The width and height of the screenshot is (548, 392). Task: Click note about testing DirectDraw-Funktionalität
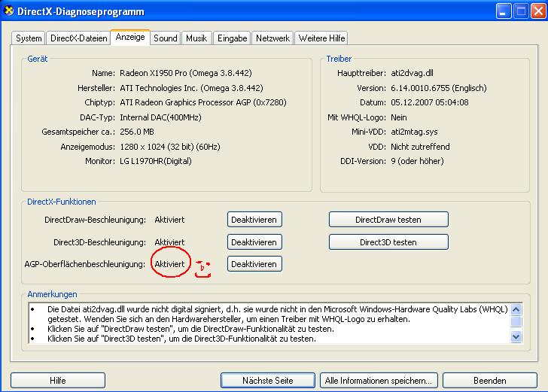tap(191, 329)
